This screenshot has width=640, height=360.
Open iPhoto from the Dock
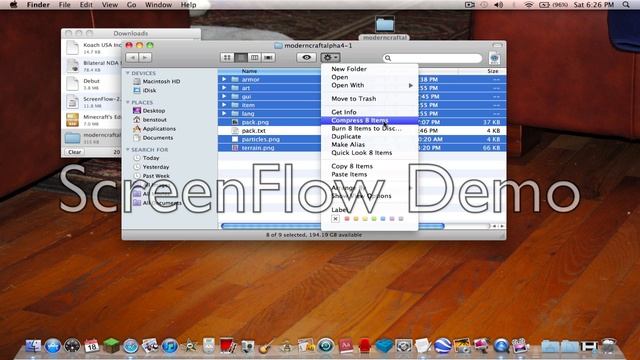pos(462,346)
